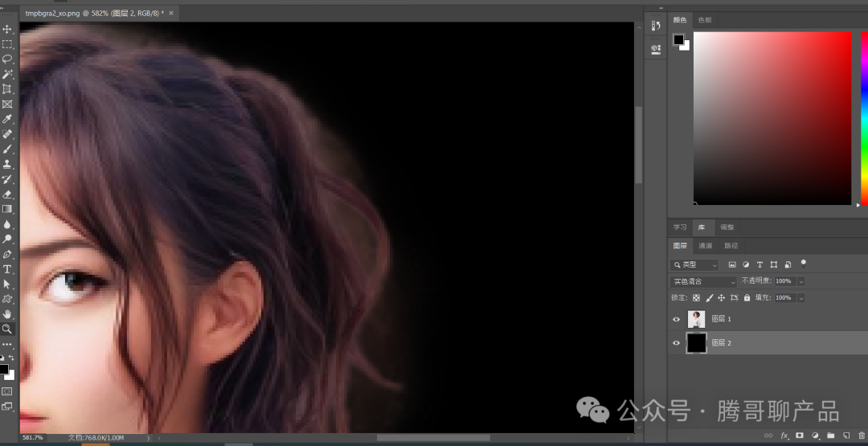The image size is (868, 446).
Task: Select the Lasso tool
Action: tap(7, 59)
